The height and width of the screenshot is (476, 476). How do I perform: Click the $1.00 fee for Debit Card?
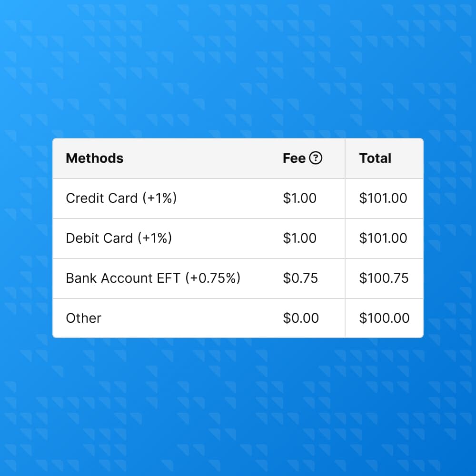300,238
